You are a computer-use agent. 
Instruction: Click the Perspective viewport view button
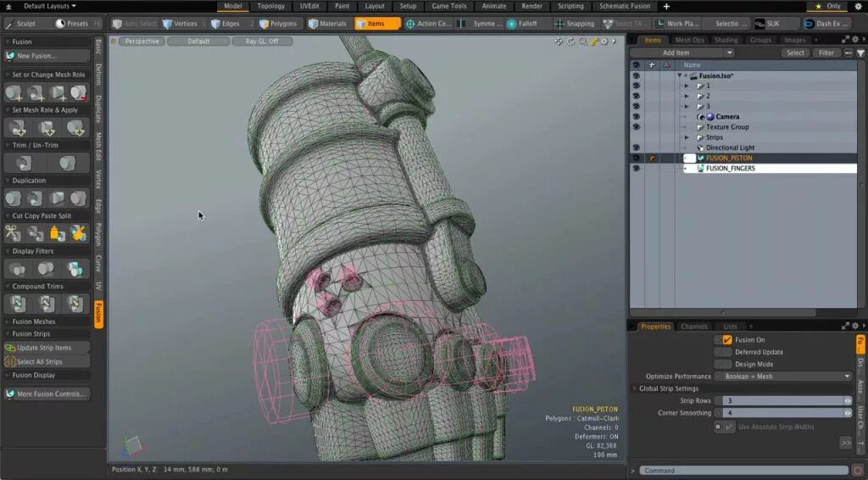(x=142, y=42)
